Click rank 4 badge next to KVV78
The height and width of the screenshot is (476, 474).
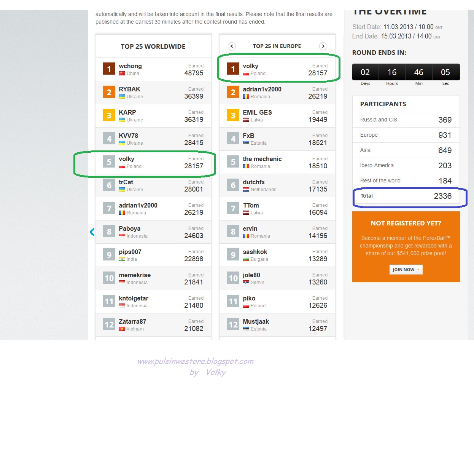(109, 139)
